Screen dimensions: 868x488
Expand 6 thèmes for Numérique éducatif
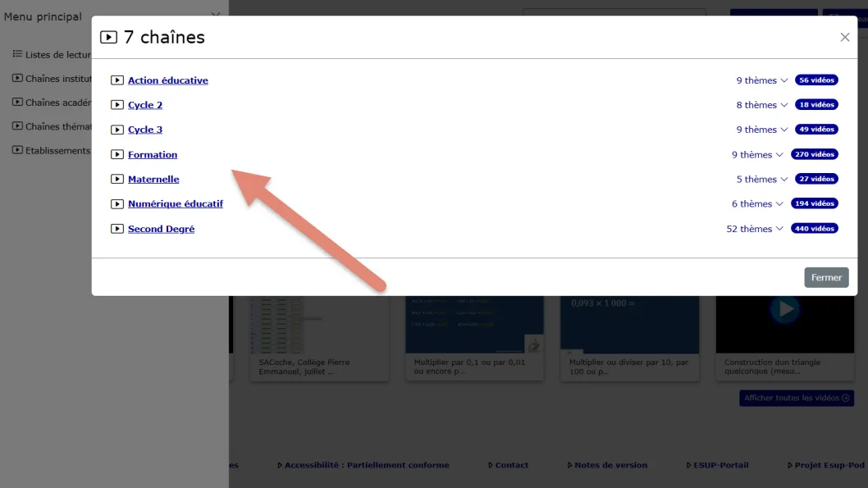point(757,203)
